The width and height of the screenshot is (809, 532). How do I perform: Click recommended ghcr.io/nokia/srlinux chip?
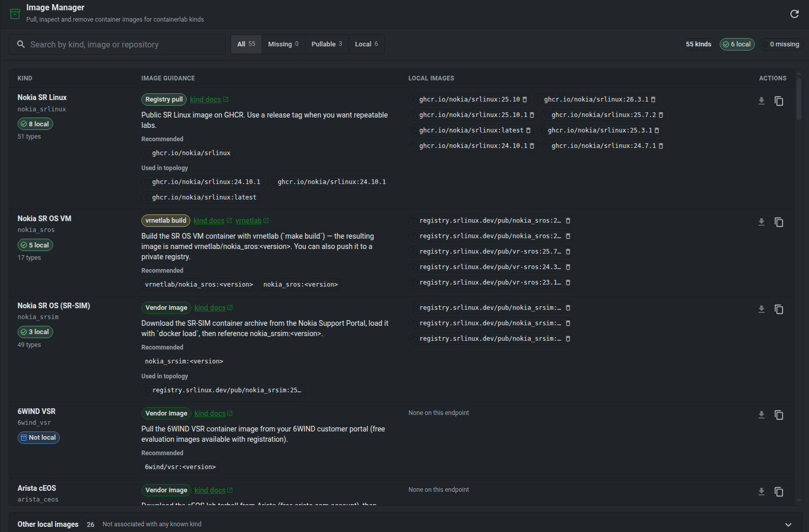point(188,153)
